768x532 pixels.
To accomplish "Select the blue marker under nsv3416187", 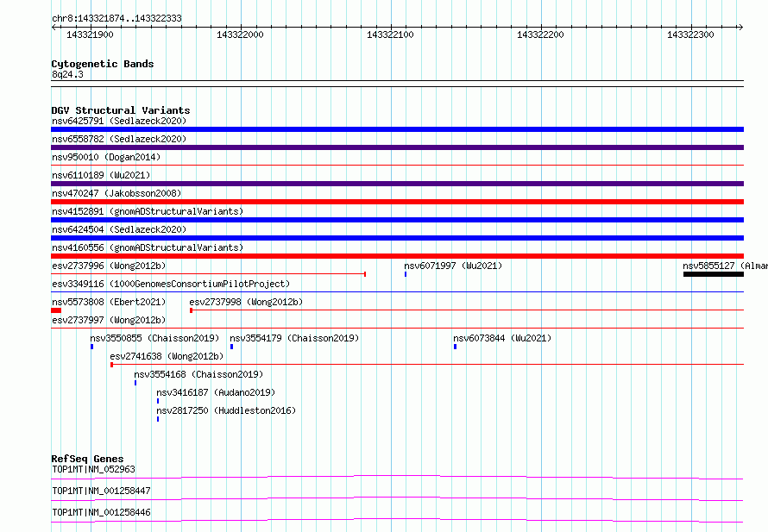I will click(158, 401).
